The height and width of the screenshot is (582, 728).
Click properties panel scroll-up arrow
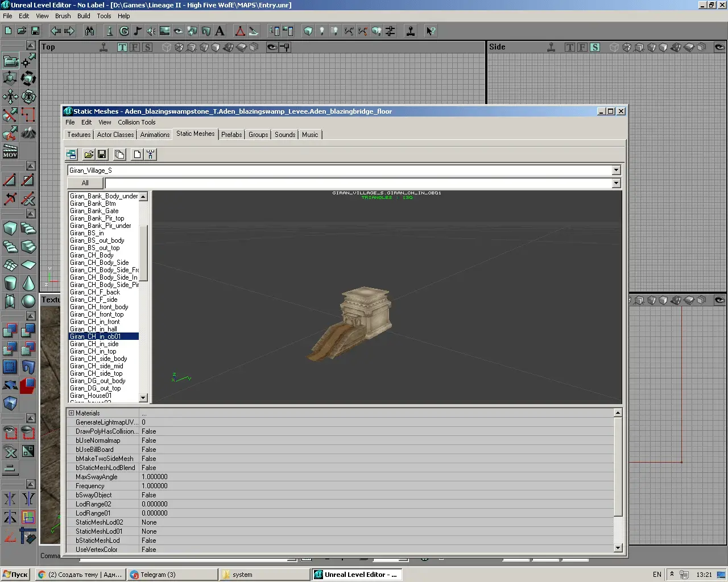click(618, 413)
